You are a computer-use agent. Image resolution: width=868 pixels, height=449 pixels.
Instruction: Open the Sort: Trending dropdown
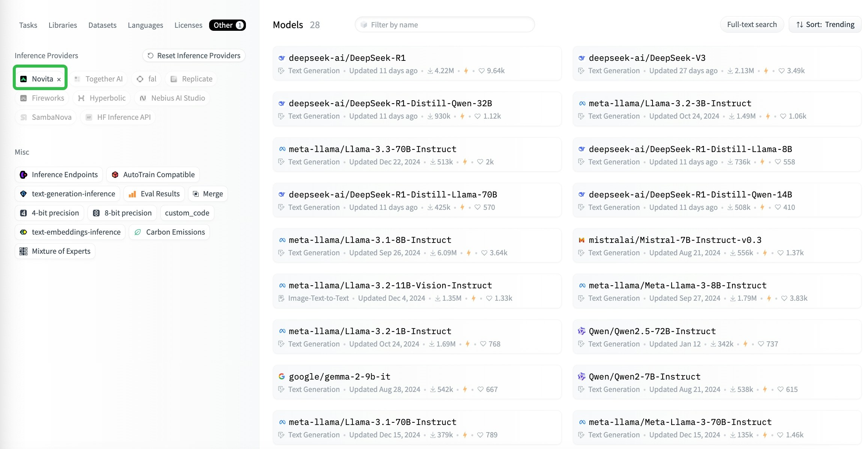(x=825, y=24)
